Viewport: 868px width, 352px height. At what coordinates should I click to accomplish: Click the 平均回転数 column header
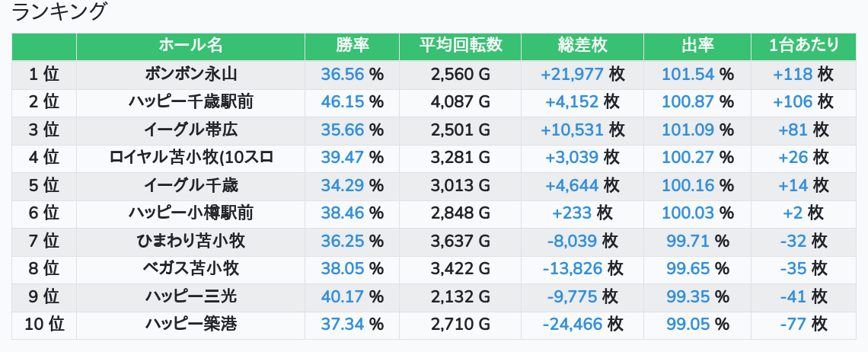pyautogui.click(x=460, y=46)
